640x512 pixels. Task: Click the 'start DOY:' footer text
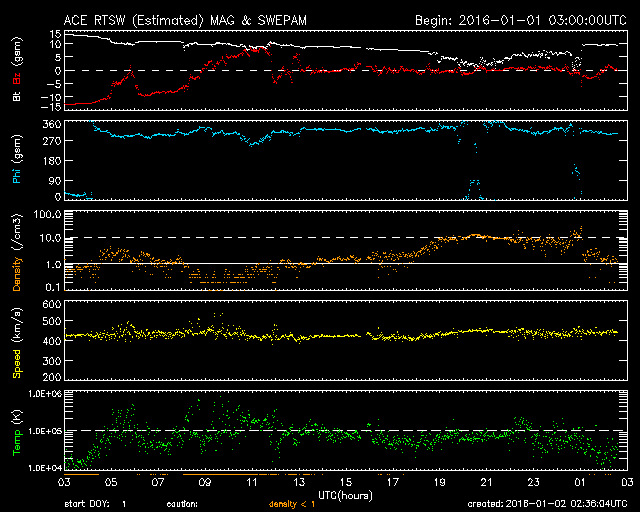(x=87, y=504)
